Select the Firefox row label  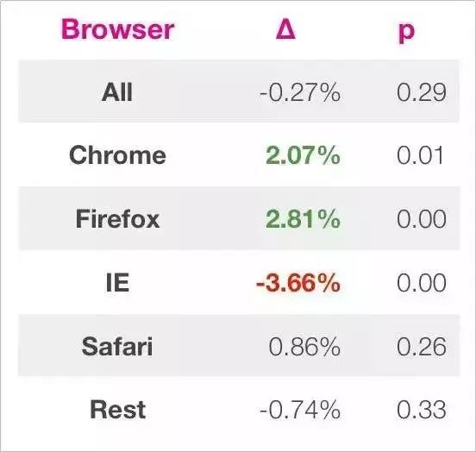coord(117,219)
